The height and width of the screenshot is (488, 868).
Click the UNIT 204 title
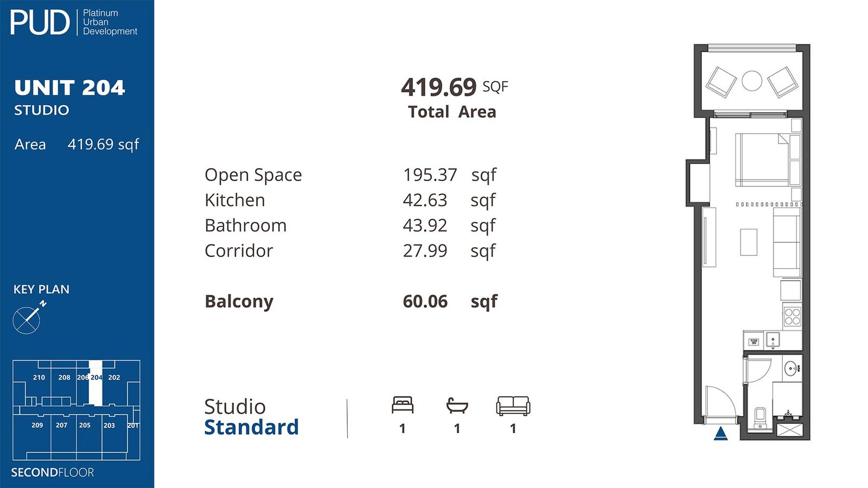click(69, 88)
